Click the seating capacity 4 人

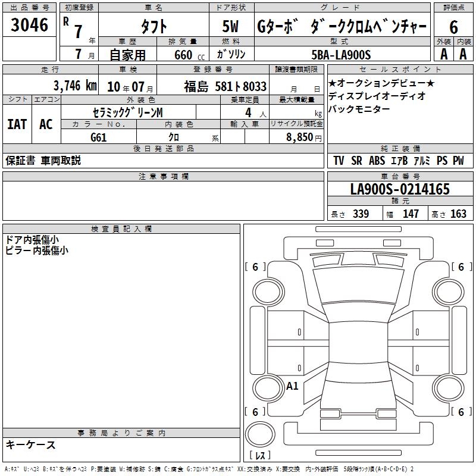(256, 113)
